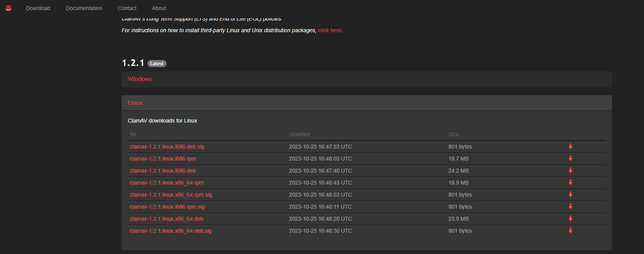This screenshot has width=644, height=254.
Task: Open clamav-1.2.1.linux.i686.deb.sig file link
Action: click(167, 147)
